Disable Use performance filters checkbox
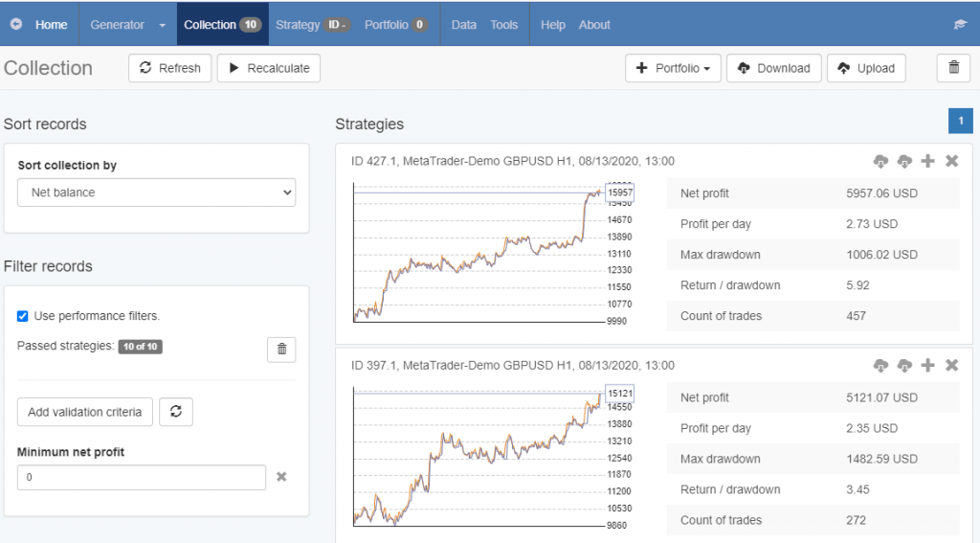Viewport: 980px width, 543px height. click(23, 316)
